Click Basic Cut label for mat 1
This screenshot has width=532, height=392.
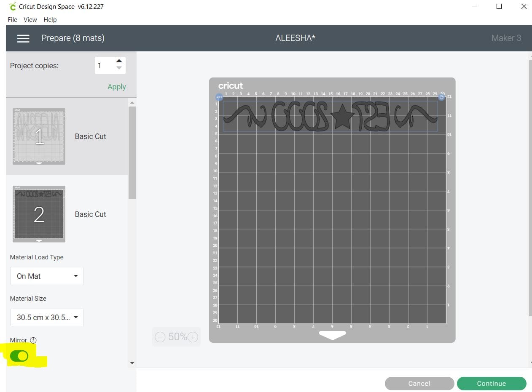91,136
